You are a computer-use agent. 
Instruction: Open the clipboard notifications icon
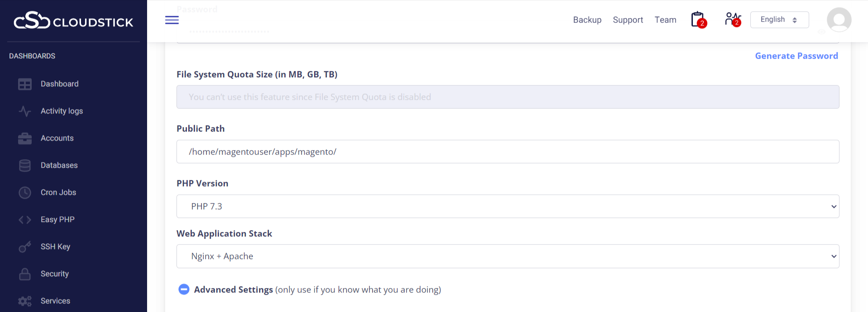(x=698, y=19)
